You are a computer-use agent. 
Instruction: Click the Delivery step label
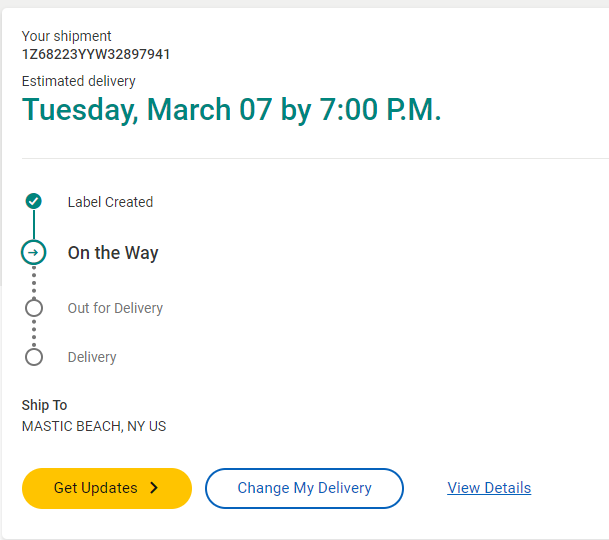click(x=92, y=357)
